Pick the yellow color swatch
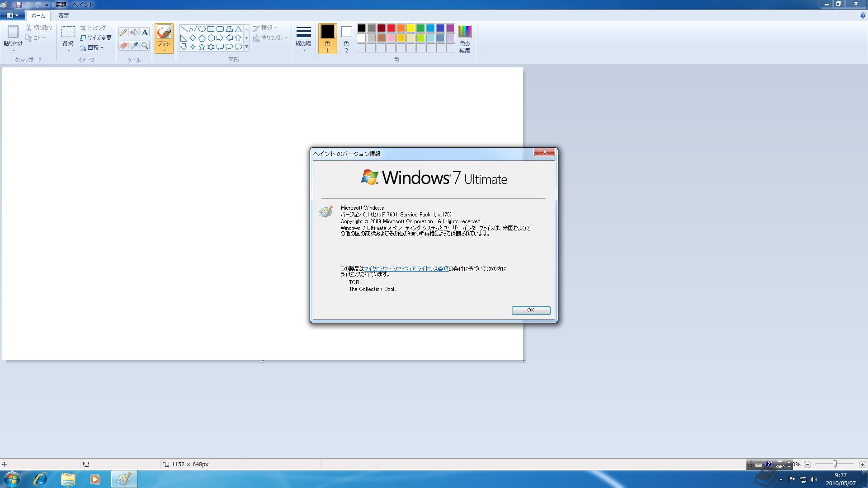 click(411, 28)
